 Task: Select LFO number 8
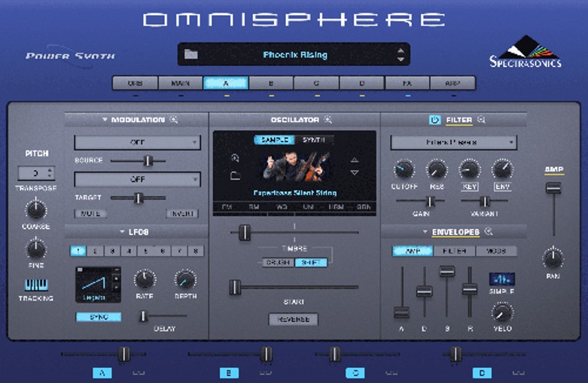pyautogui.click(x=196, y=251)
